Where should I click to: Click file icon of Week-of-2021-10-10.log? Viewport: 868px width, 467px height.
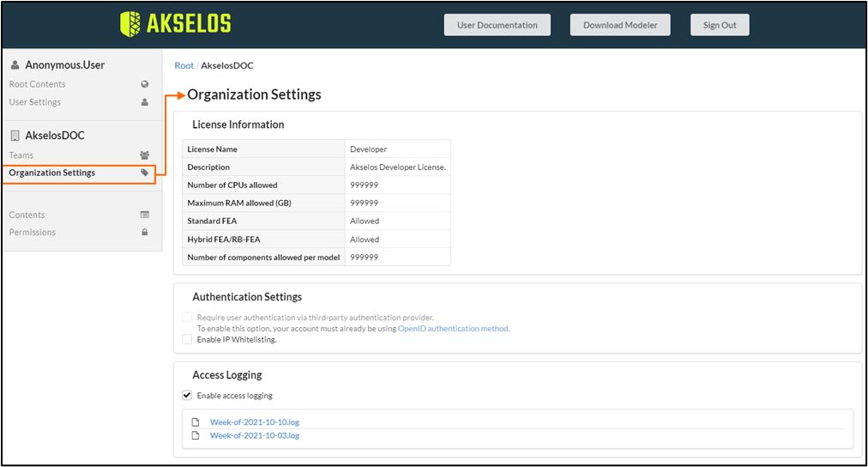pos(196,422)
